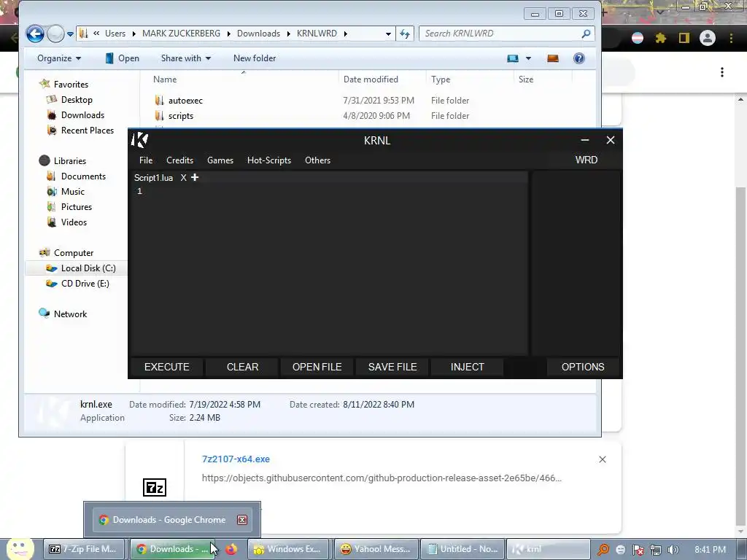This screenshot has width=747, height=560.
Task: Click the Users breadcrumb in address bar
Action: [115, 34]
